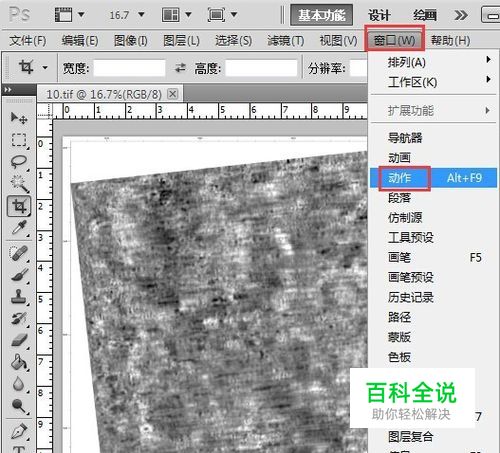This screenshot has height=453, width=500.
Task: Open the Screen Mode icon
Action: tap(216, 15)
